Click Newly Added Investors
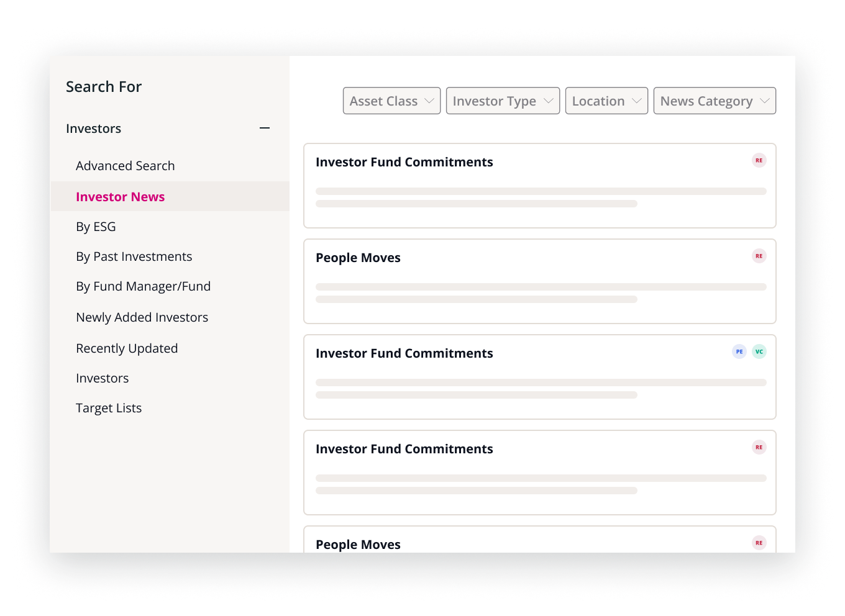 click(142, 317)
